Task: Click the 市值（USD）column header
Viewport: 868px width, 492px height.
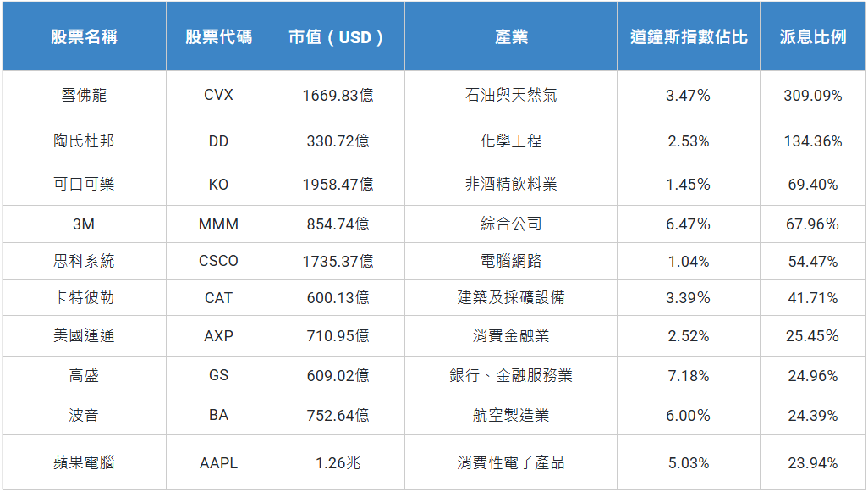Action: point(338,37)
